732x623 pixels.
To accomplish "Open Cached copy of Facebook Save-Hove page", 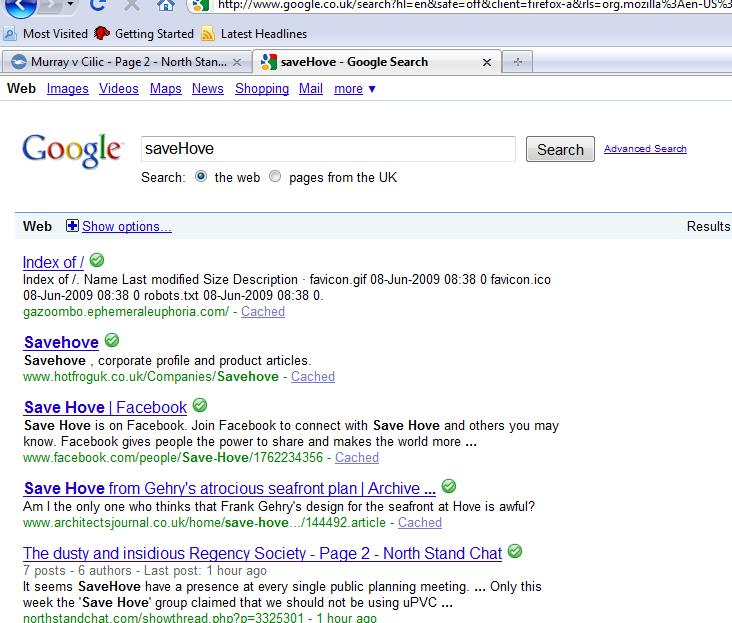I will coord(357,457).
